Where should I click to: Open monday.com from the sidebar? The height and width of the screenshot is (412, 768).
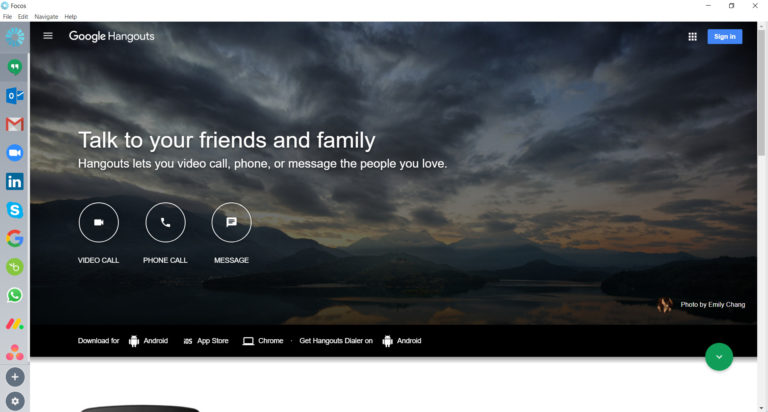[x=15, y=324]
